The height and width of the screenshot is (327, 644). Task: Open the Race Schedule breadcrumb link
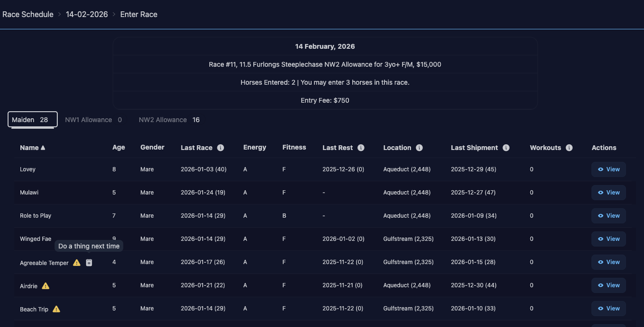28,14
